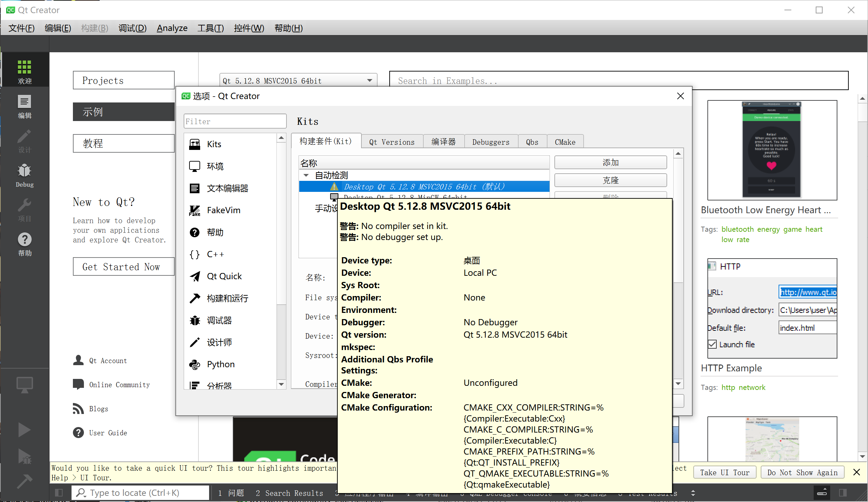Switch to the Qbs tab
Viewport: 868px width, 502px height.
click(x=532, y=142)
